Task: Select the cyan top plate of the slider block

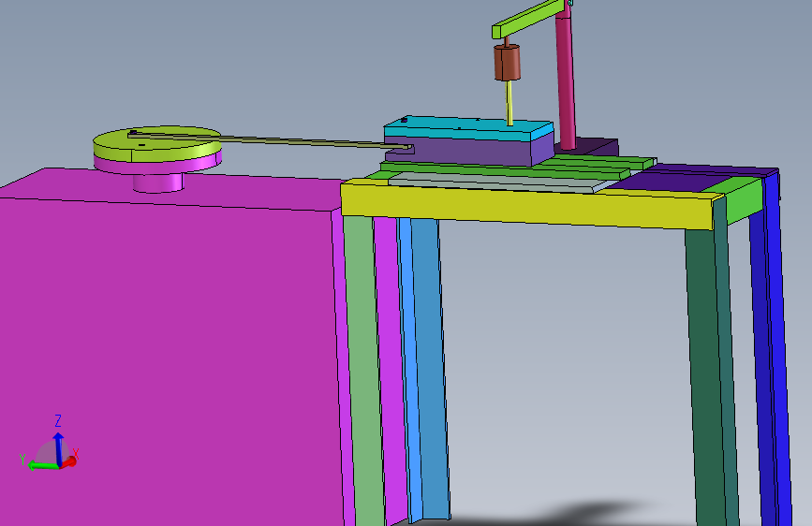Action: [468, 128]
